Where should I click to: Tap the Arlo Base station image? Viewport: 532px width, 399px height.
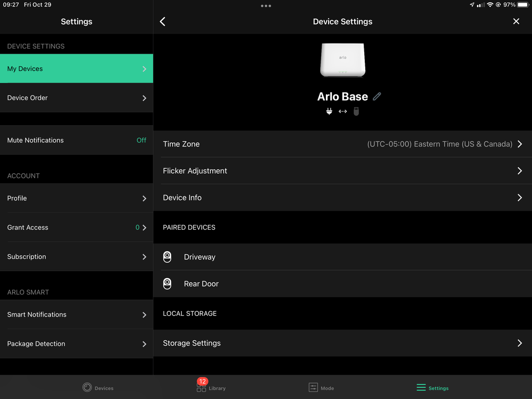click(342, 60)
